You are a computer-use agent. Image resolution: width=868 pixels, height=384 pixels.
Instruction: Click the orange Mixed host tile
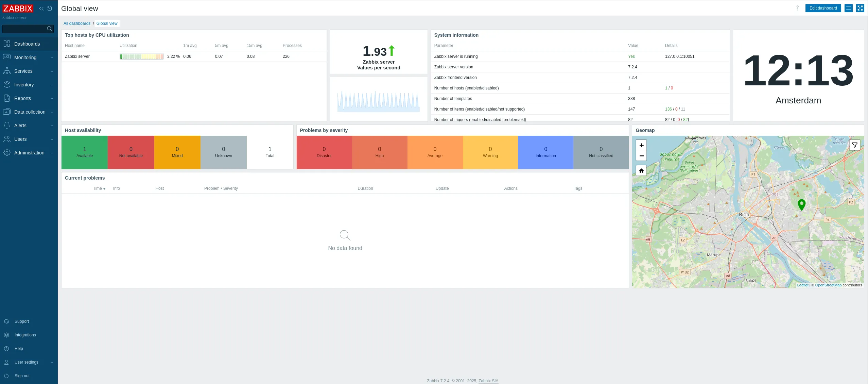click(177, 152)
